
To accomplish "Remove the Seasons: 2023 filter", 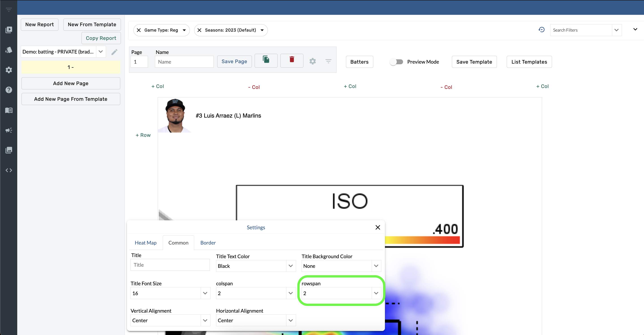I will pos(199,30).
